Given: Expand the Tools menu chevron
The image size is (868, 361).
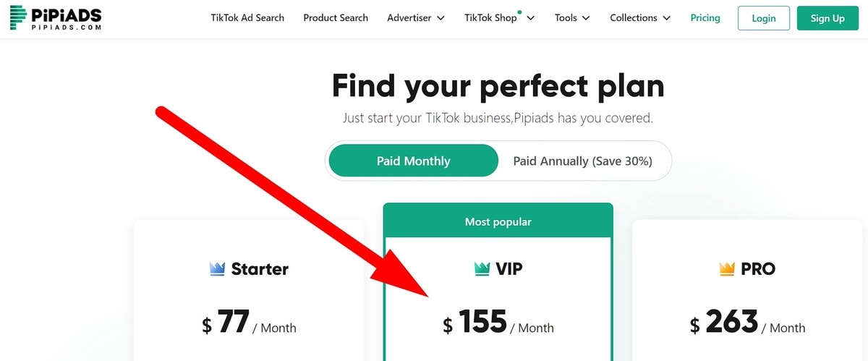Looking at the screenshot, I should 585,18.
